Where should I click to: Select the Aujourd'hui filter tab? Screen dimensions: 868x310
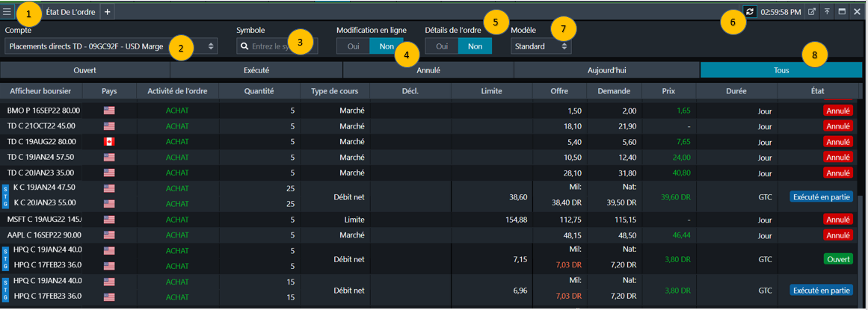606,70
